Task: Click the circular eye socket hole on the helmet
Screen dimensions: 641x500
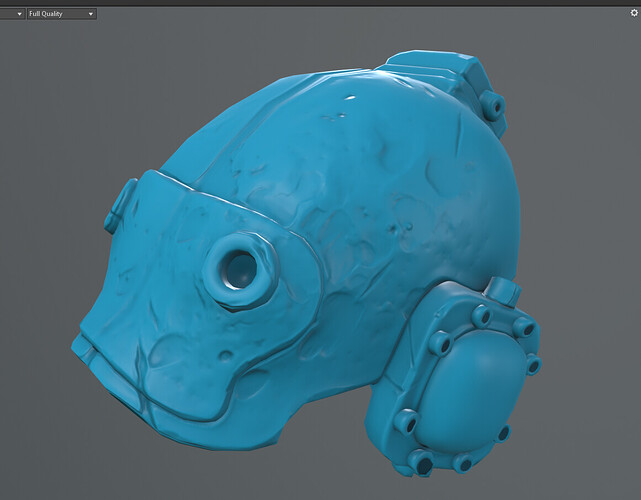Action: pyautogui.click(x=240, y=269)
